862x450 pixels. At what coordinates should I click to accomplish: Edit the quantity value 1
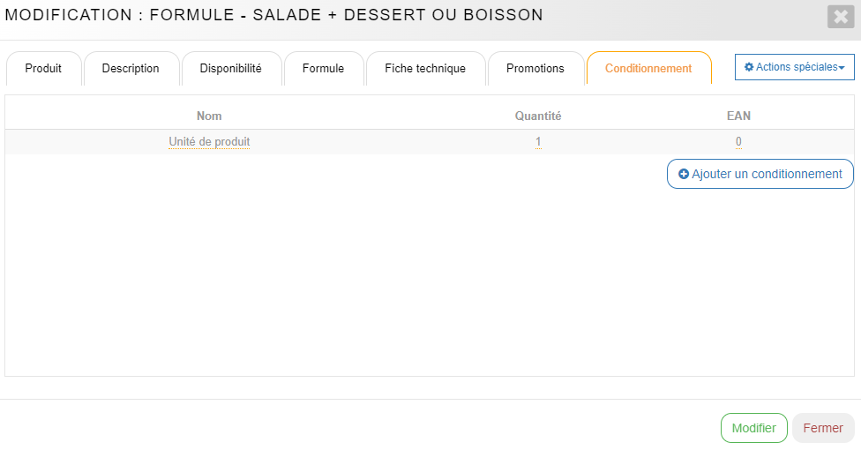pos(538,142)
